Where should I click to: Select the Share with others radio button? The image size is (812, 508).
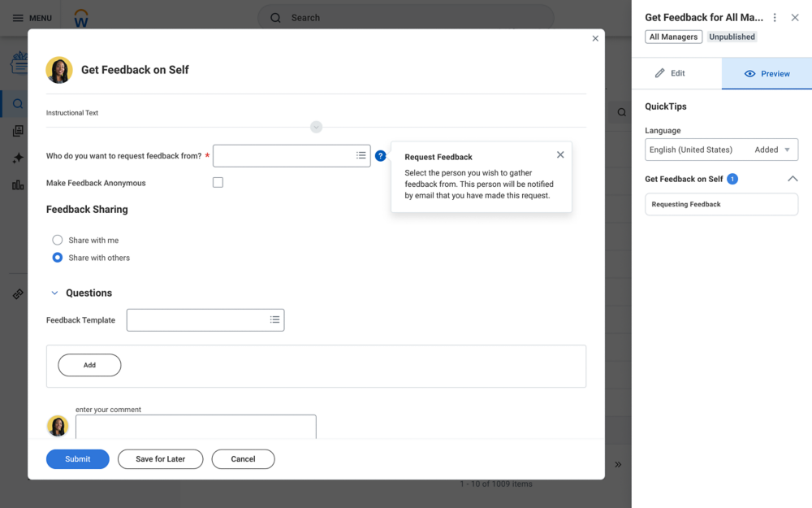tap(58, 258)
